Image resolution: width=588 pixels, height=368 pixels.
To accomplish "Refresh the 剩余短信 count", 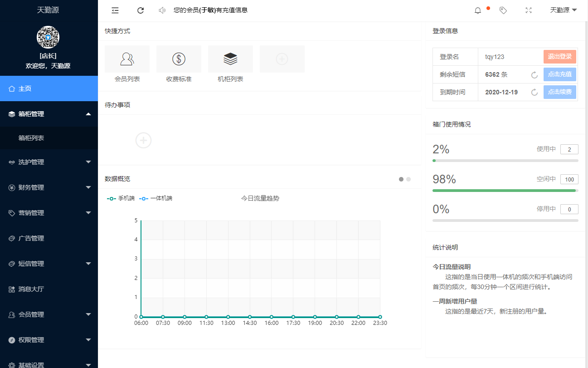I will [x=534, y=74].
